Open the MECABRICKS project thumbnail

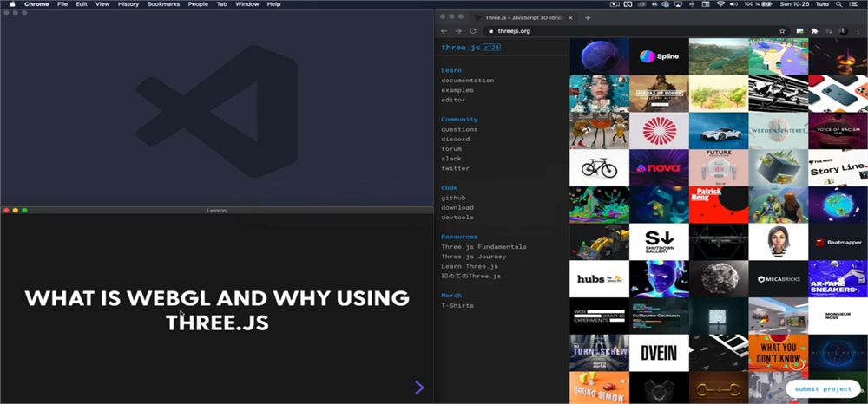(x=779, y=278)
